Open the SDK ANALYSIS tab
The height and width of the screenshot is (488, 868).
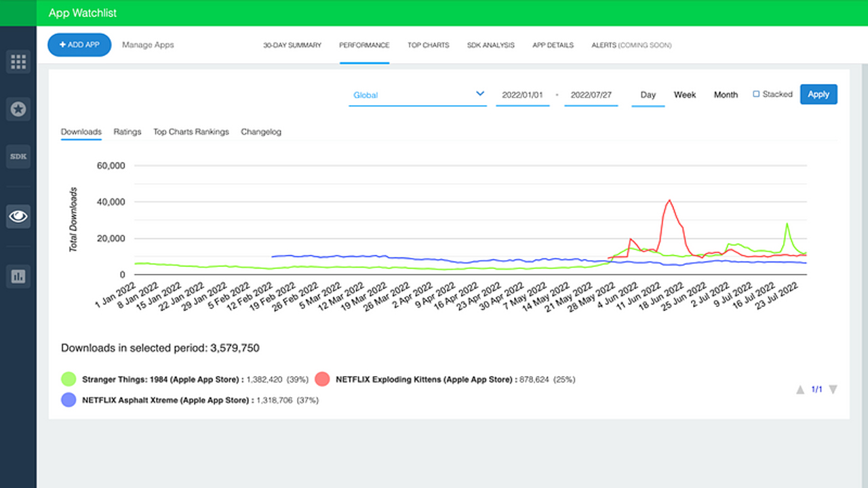pos(491,45)
